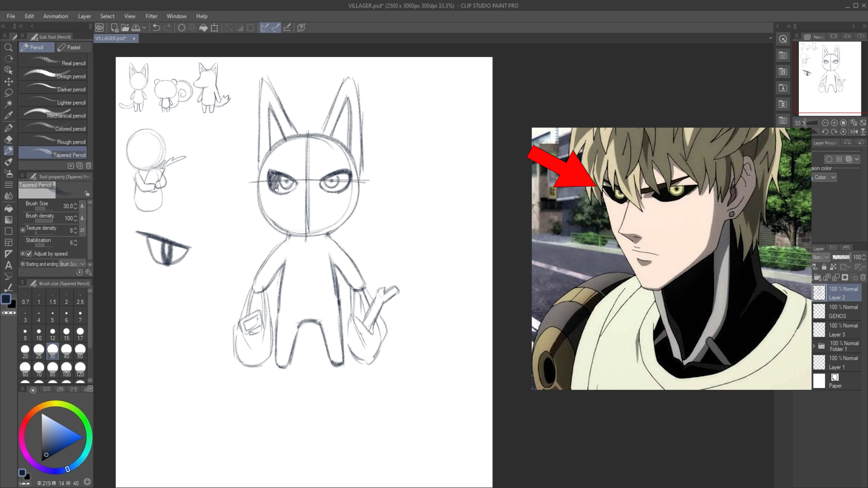The image size is (868, 488).
Task: Click zoom in plus icon in Navigator
Action: click(x=835, y=123)
